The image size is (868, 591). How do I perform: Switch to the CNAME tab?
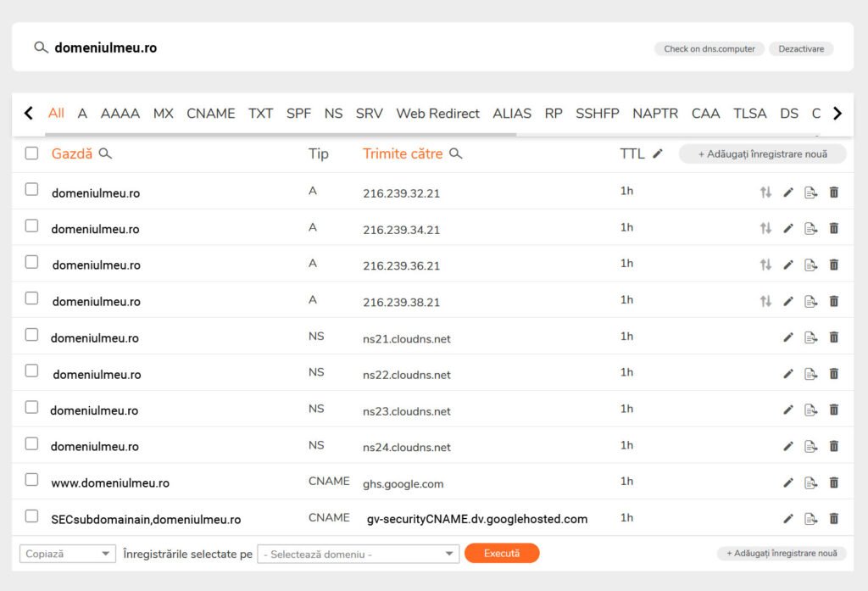coord(211,113)
